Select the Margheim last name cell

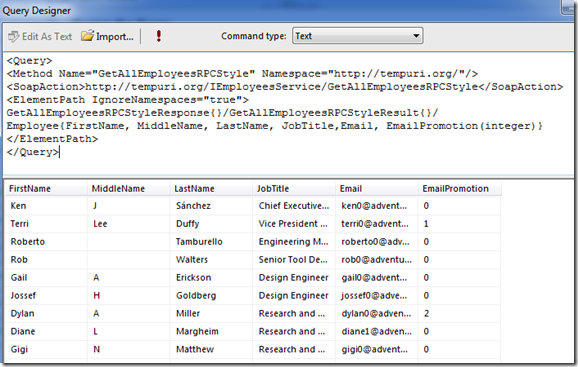(x=211, y=331)
